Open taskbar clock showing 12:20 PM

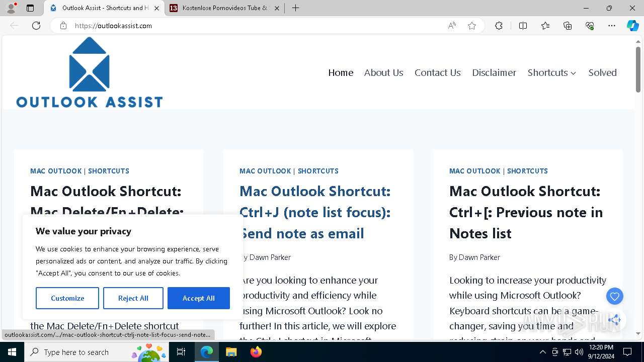pyautogui.click(x=601, y=352)
